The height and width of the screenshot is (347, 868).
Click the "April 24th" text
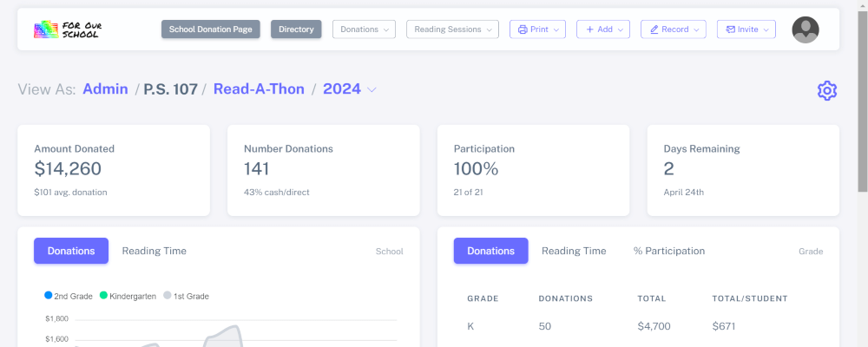(684, 193)
